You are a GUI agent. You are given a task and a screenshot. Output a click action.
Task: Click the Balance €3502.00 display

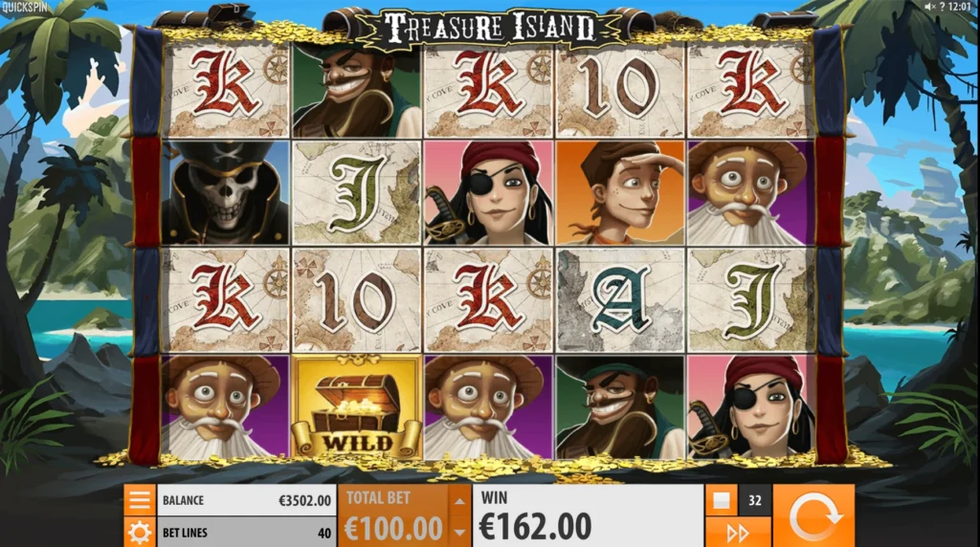(246, 500)
